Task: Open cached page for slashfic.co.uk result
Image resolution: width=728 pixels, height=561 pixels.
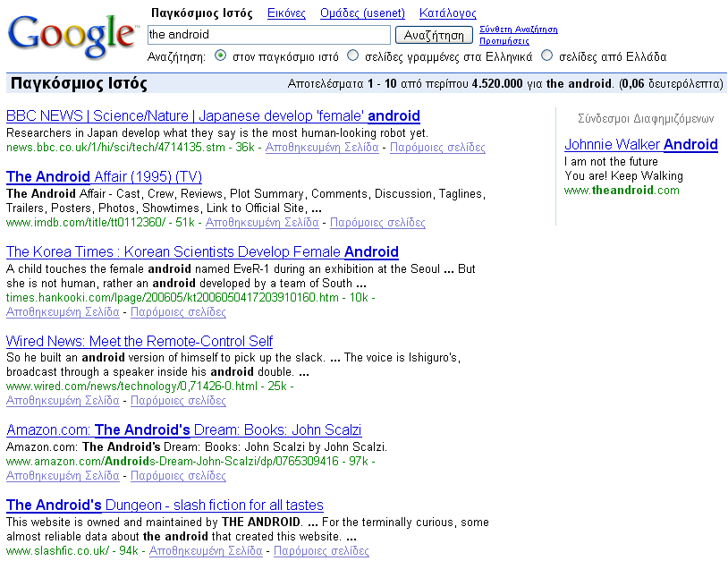Action: [206, 551]
